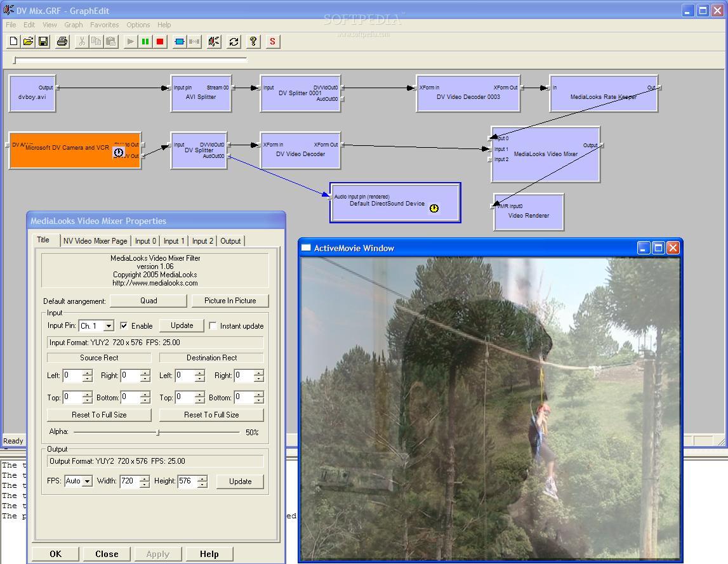This screenshot has height=564, width=728.
Task: Click the New graph toolbar icon
Action: click(13, 41)
